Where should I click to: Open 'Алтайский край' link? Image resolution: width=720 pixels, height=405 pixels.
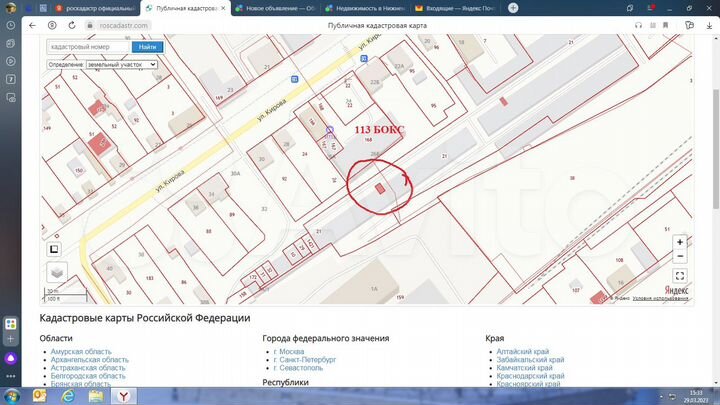click(523, 351)
